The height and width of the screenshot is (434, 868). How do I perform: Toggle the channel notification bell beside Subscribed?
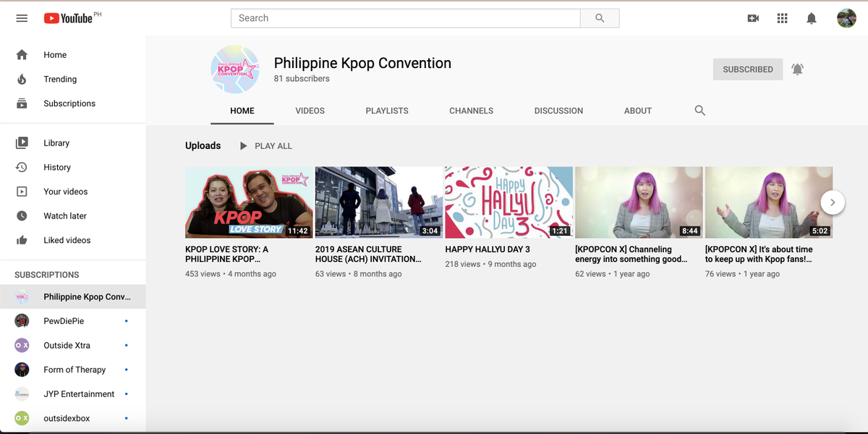click(797, 69)
